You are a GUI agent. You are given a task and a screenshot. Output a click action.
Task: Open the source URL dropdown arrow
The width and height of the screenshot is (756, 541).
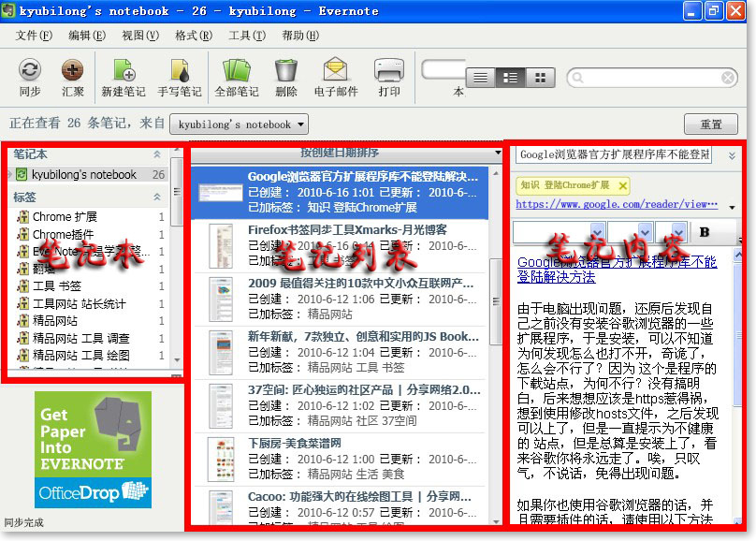pos(732,208)
